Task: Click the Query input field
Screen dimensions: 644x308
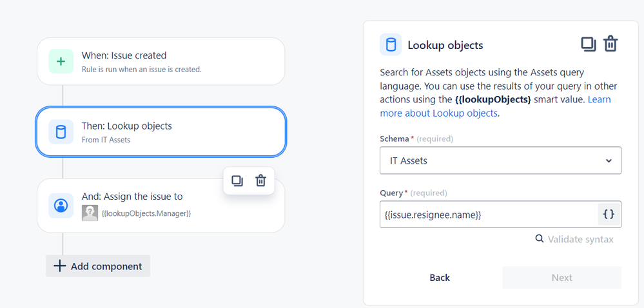Action: (489, 214)
